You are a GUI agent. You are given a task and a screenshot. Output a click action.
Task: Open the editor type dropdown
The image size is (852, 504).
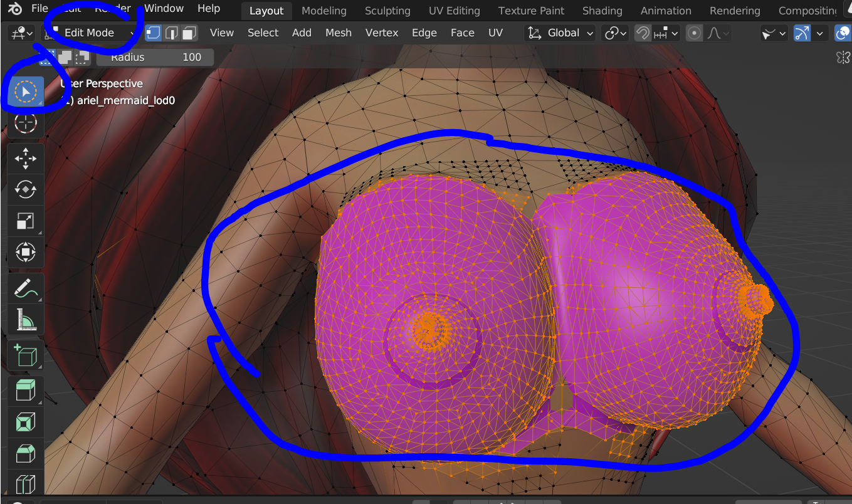(x=22, y=33)
